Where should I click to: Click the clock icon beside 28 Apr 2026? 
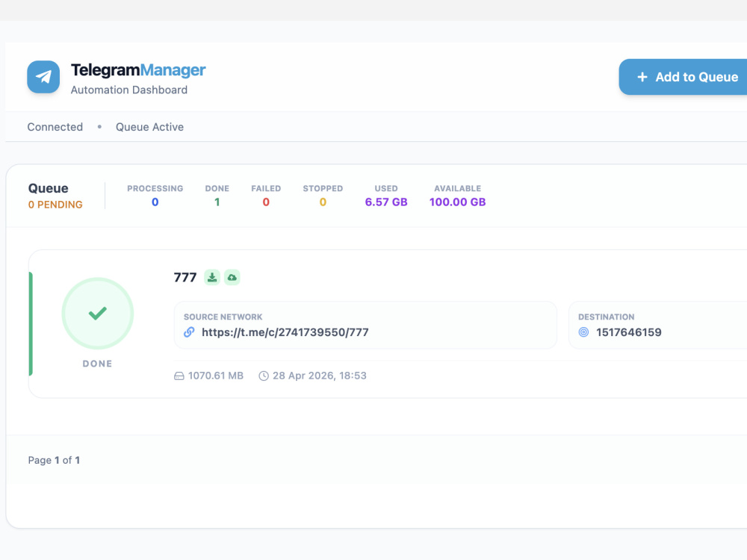pos(264,376)
